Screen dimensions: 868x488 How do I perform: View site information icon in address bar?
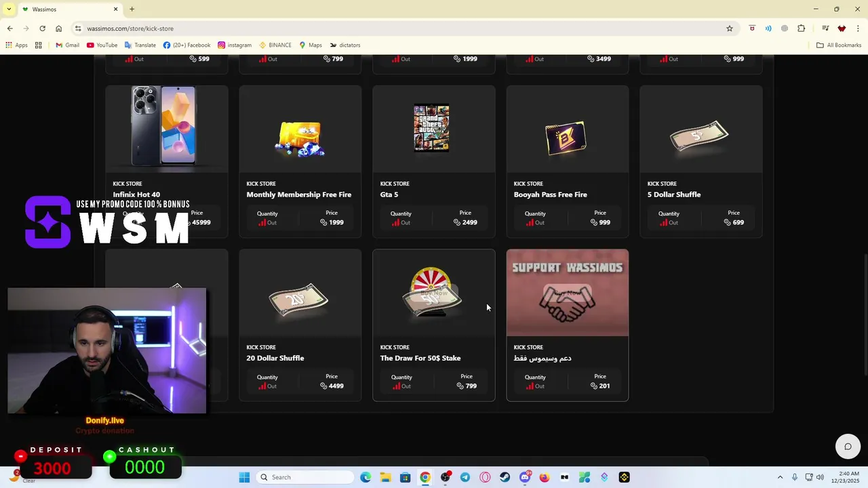[78, 28]
